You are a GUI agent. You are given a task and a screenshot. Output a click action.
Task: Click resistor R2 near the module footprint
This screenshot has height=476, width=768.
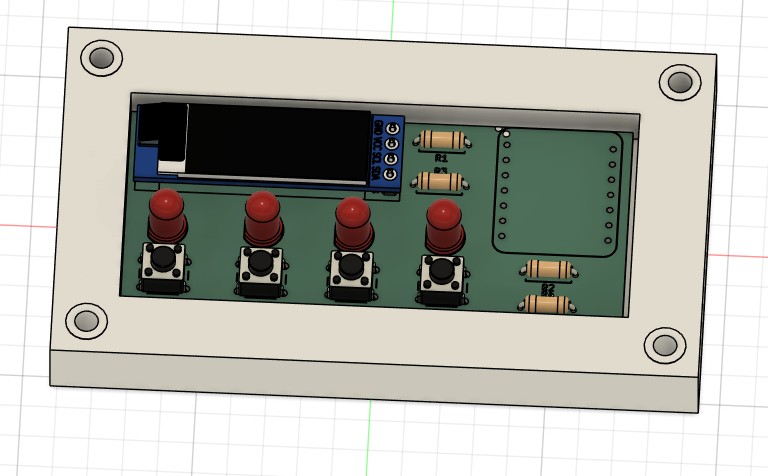pos(548,269)
